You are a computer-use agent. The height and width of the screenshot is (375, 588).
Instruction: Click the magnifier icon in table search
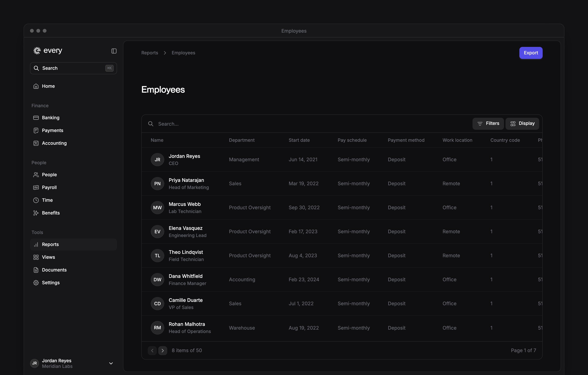[x=151, y=124]
